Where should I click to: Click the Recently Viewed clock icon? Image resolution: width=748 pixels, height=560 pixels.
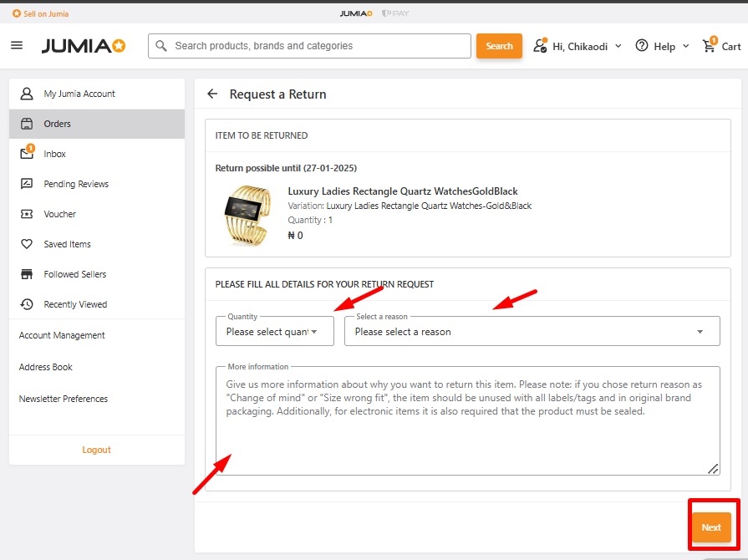(27, 304)
